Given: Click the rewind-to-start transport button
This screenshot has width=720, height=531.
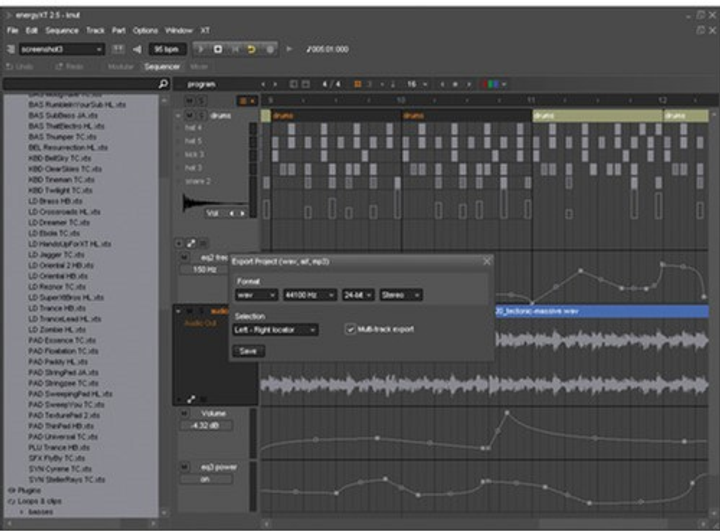Looking at the screenshot, I should [235, 49].
